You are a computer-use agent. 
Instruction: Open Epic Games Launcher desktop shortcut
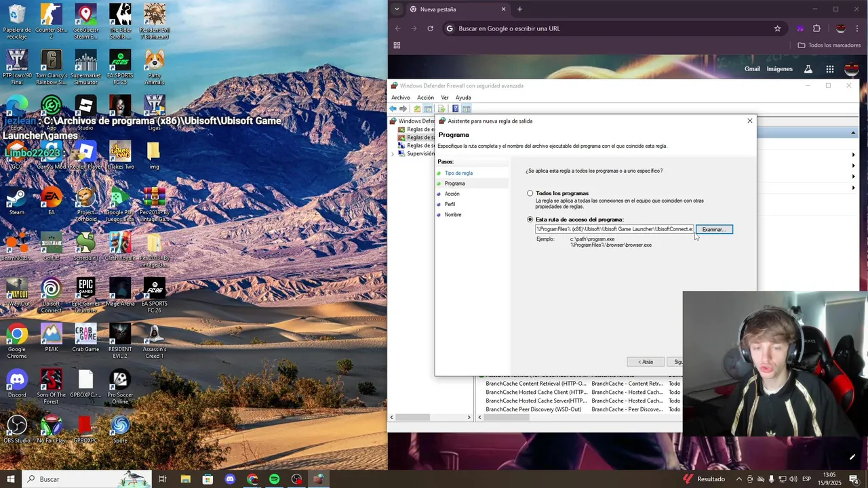[85, 296]
